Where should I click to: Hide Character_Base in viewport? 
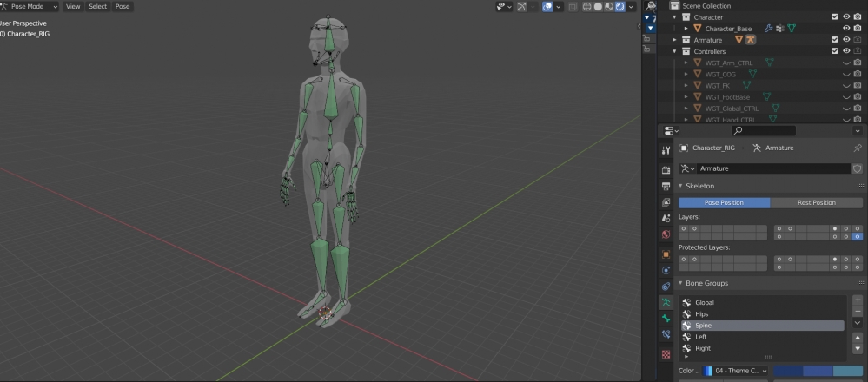[846, 28]
